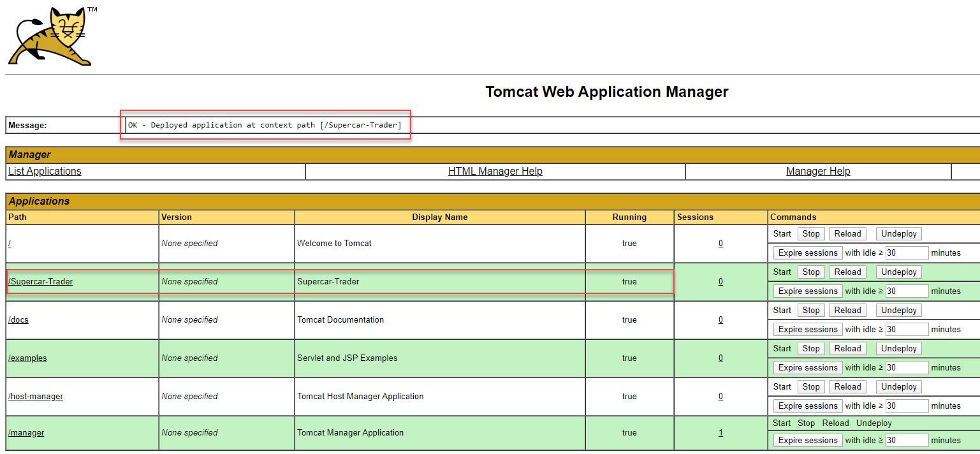Expire sessions for the /examples application
The image size is (980, 454).
pos(808,368)
